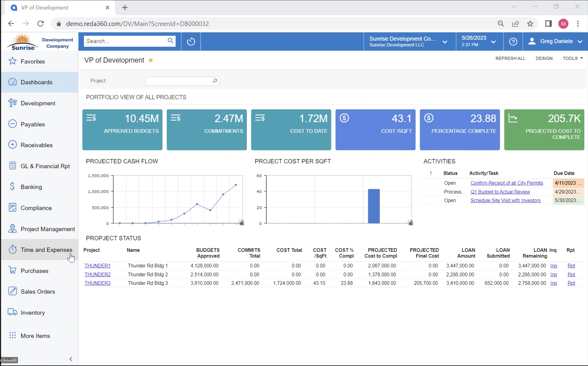The width and height of the screenshot is (588, 366).
Task: Click REFRESH ALL to reload dashboard widgets
Action: [510, 58]
